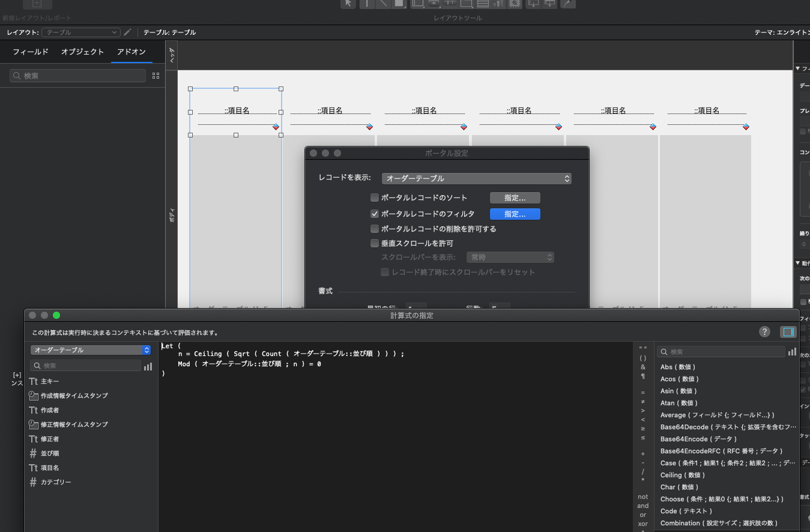This screenshot has height=532, width=810.
Task: Enable 垂直スクロールを許可 in the portal settings
Action: 374,243
